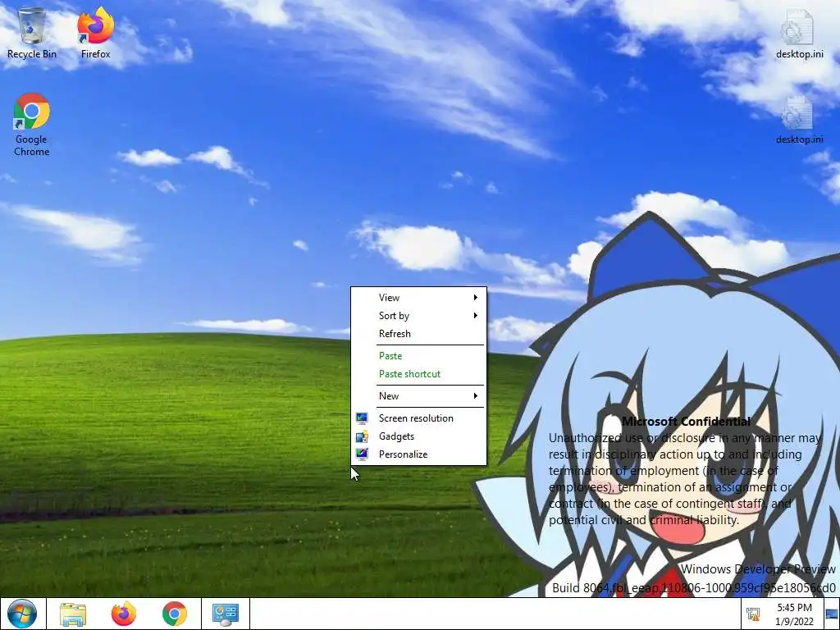This screenshot has height=630, width=840.
Task: Open the New menu entry
Action: (x=418, y=396)
